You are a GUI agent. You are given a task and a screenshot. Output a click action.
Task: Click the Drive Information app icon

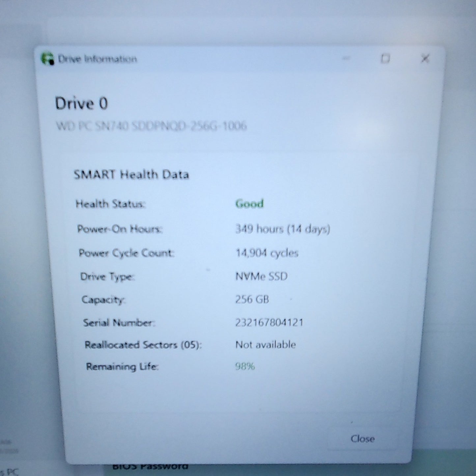47,59
